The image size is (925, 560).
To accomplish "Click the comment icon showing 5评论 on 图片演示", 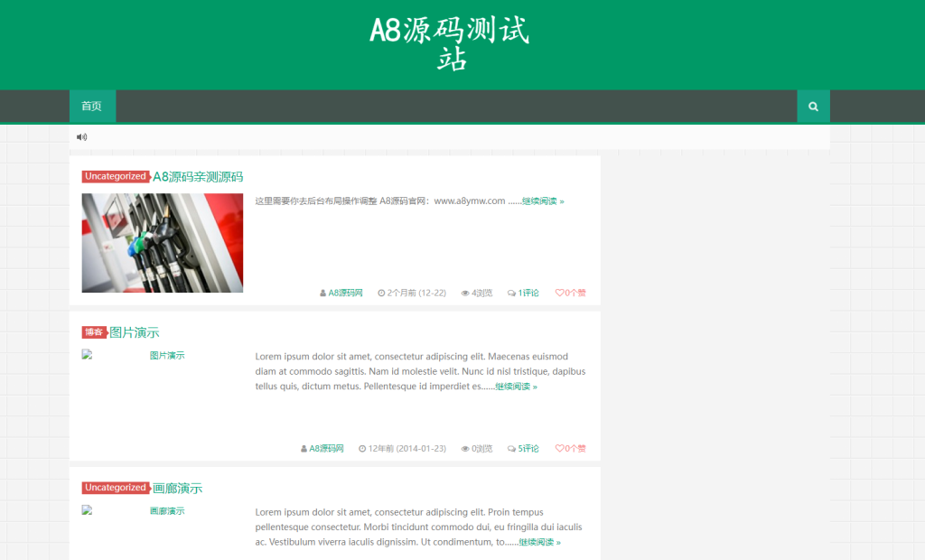I will coord(510,448).
